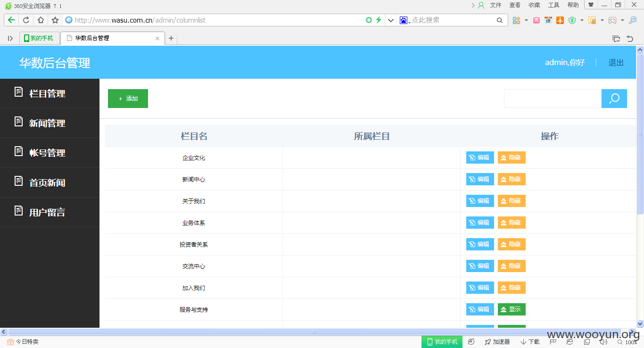Open the colorful extensions grid icon
The width and height of the screenshot is (644, 348).
click(x=516, y=20)
